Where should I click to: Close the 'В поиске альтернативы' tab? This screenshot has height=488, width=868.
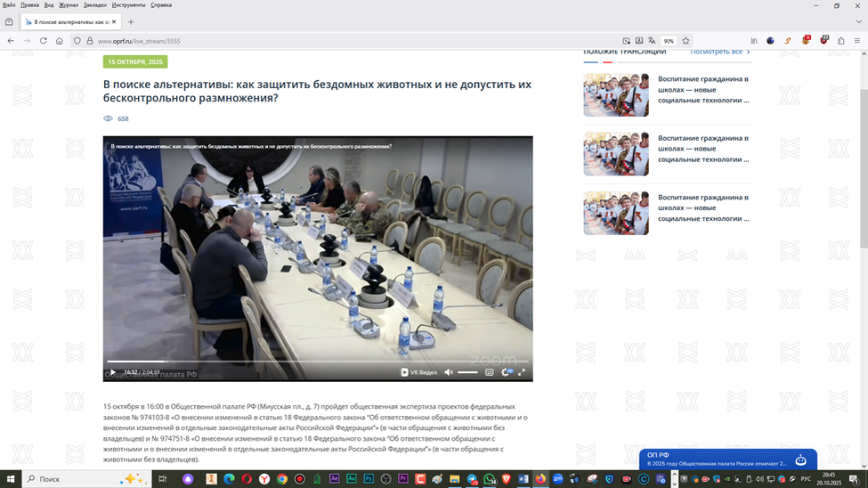(x=114, y=21)
